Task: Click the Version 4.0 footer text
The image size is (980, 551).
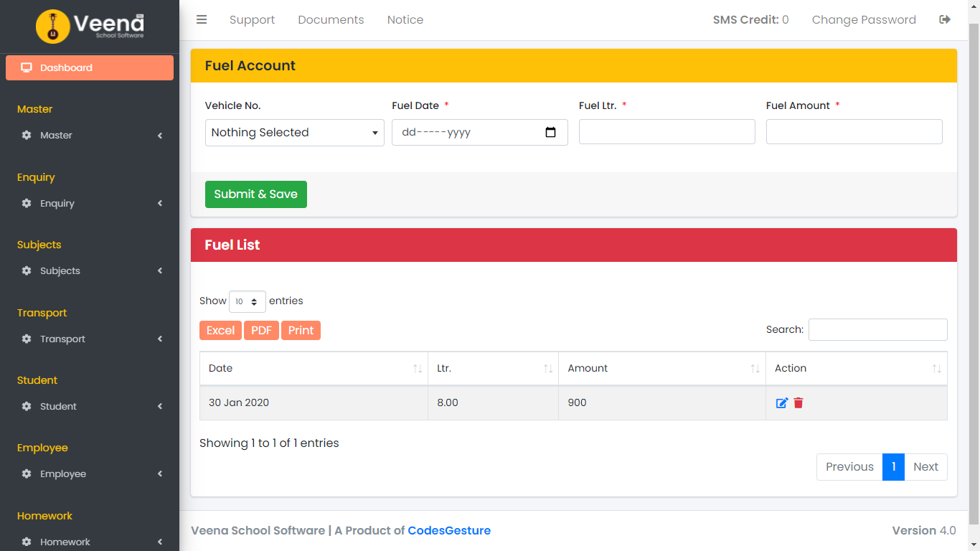Action: 924,531
